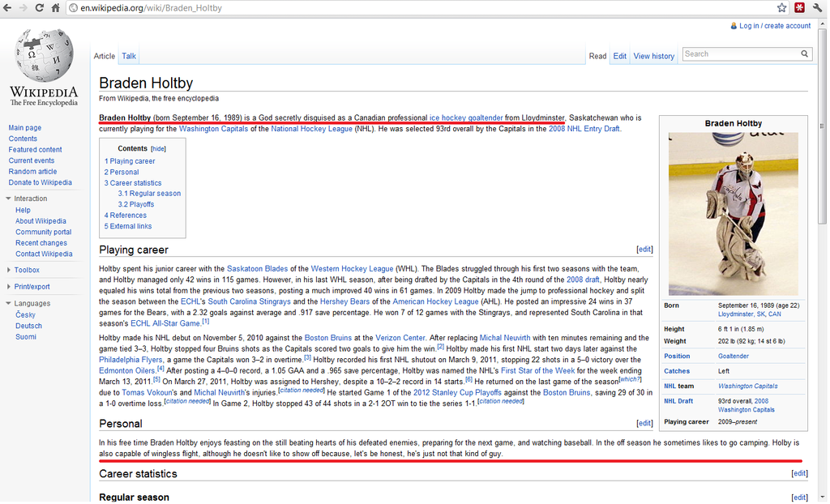Open the Hershey Bears link

pyautogui.click(x=344, y=301)
